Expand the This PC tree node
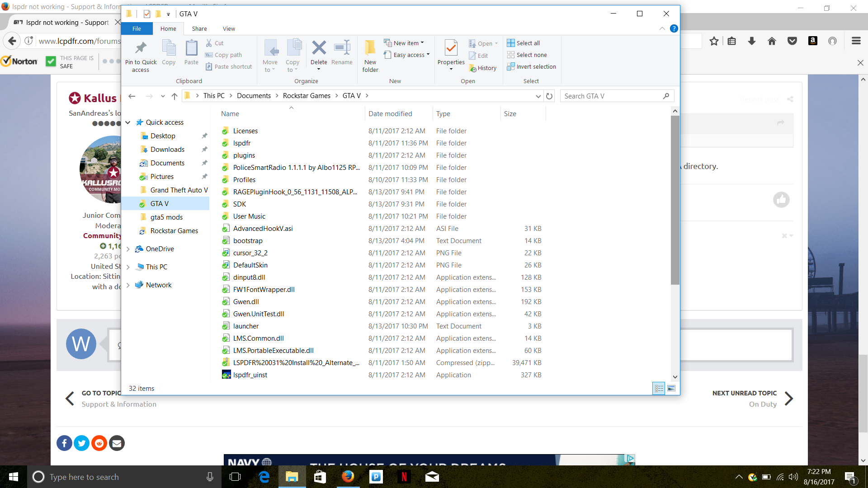This screenshot has height=488, width=868. pyautogui.click(x=128, y=267)
